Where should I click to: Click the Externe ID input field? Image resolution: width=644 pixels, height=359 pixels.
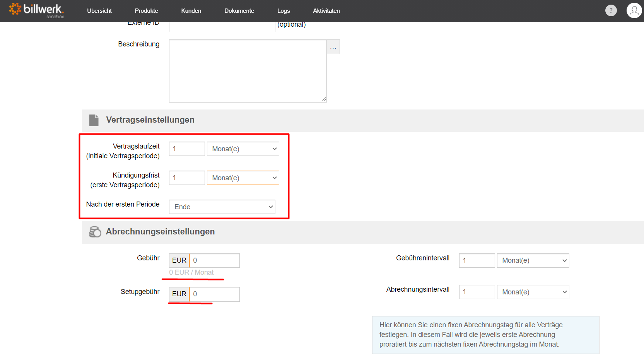coord(222,26)
